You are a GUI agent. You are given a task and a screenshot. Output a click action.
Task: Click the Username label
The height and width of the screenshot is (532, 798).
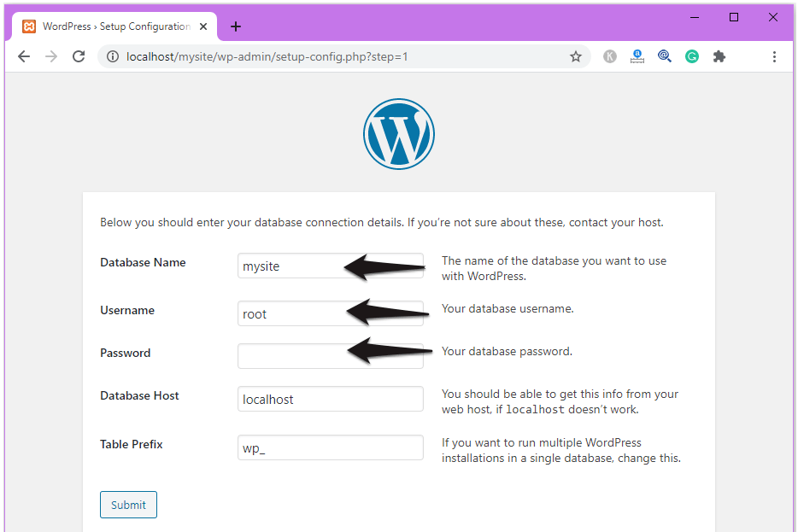[127, 310]
